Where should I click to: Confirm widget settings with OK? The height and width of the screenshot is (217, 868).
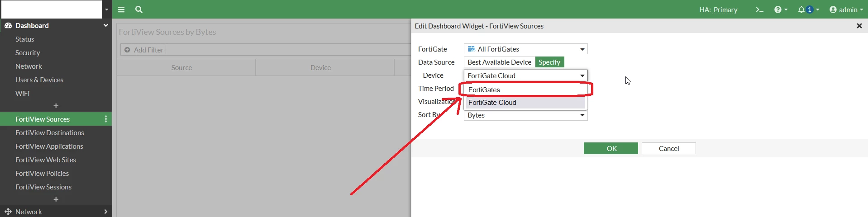611,148
